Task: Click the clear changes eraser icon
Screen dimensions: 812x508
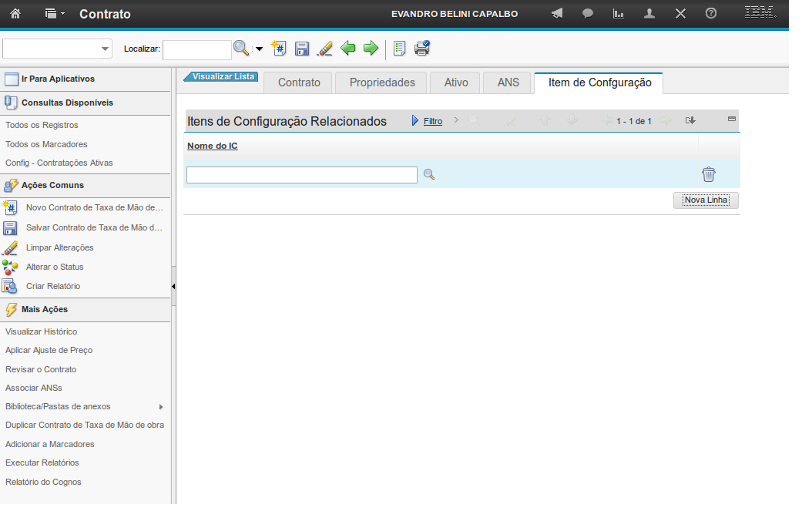Action: click(325, 49)
